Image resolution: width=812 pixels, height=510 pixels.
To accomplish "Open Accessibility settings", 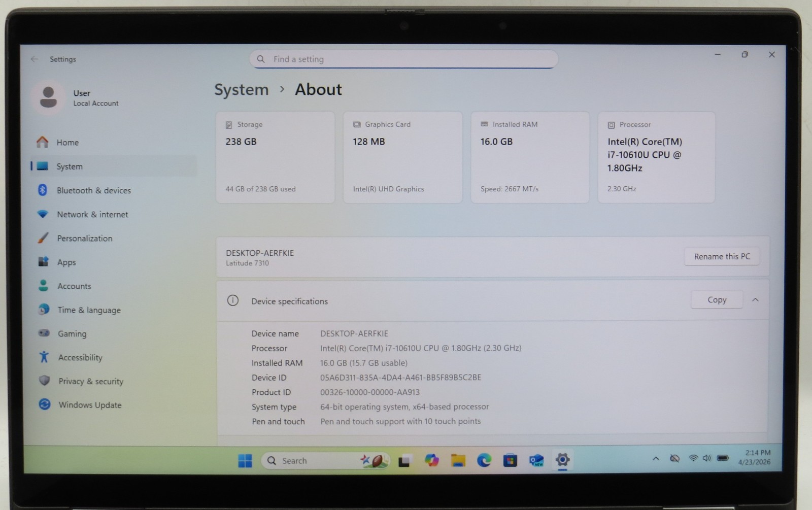I will tap(114, 357).
